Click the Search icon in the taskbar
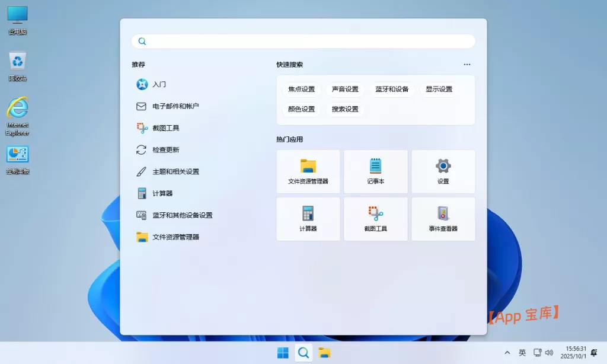This screenshot has width=607, height=364. [303, 352]
